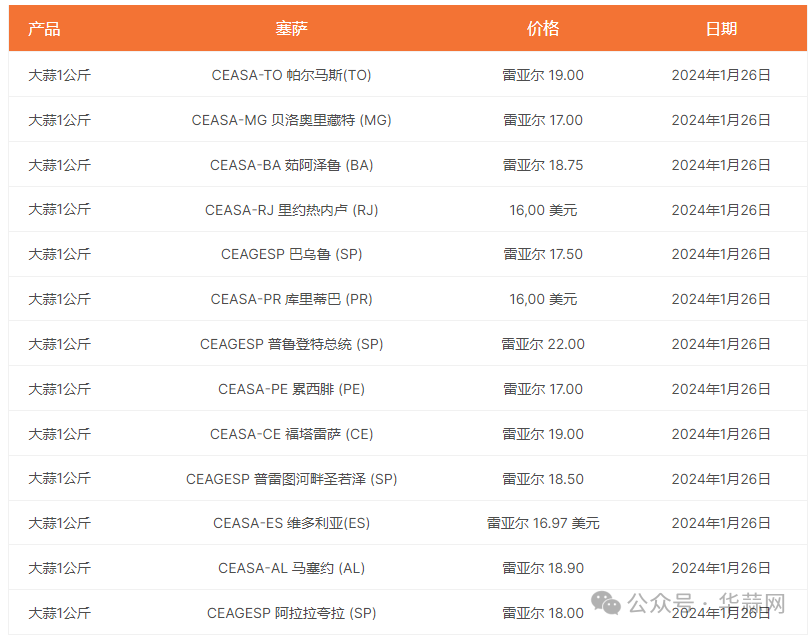Click the 日期 column header
This screenshot has height=635, width=811.
coord(721,28)
